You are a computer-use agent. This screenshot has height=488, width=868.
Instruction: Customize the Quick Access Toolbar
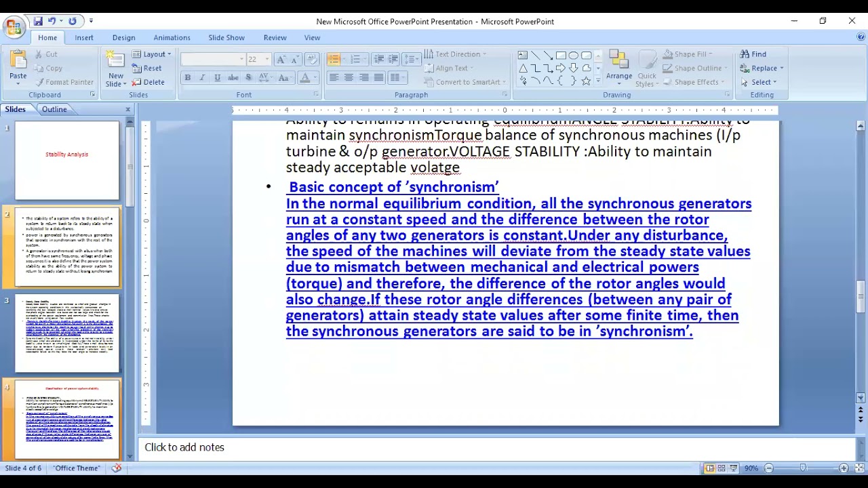92,22
